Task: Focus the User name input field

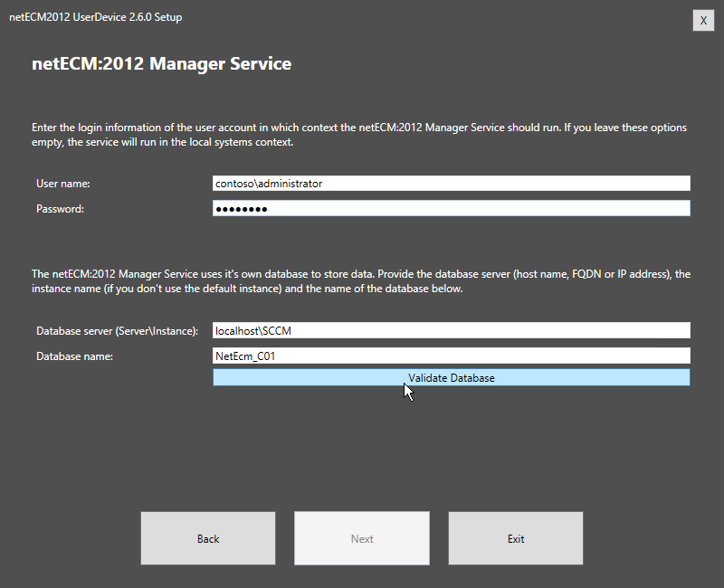Action: [451, 184]
